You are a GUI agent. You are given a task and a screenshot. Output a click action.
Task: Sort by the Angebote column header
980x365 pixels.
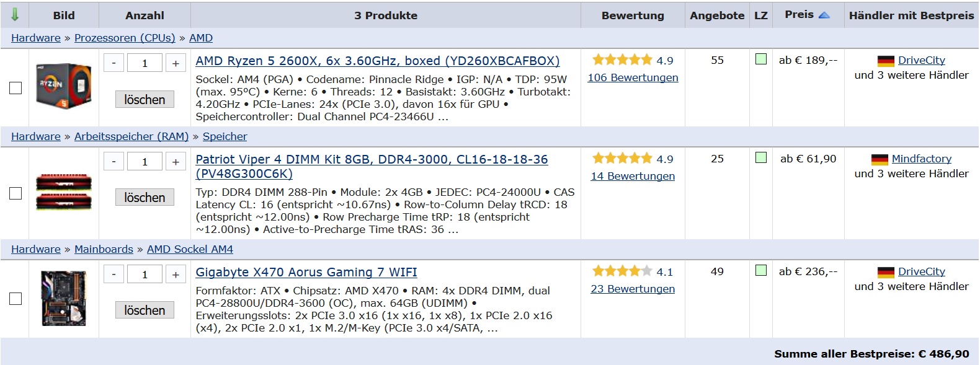717,15
